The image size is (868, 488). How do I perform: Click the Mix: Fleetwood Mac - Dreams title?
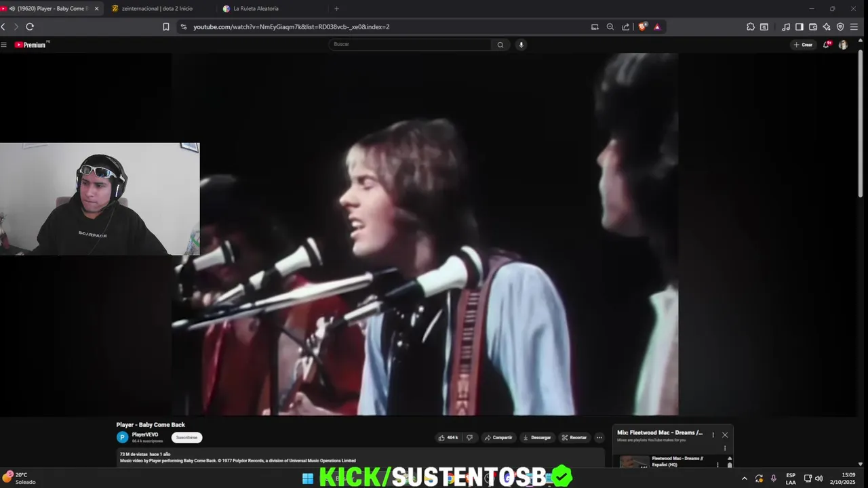point(660,432)
